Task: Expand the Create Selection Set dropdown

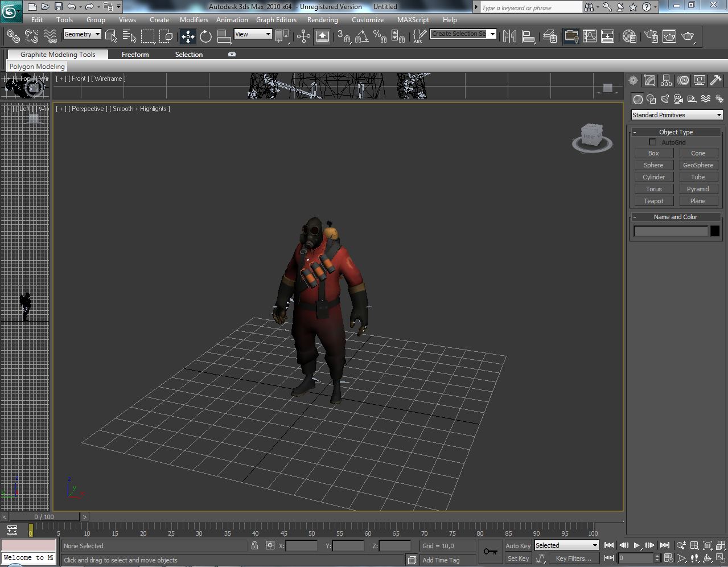Action: click(492, 34)
